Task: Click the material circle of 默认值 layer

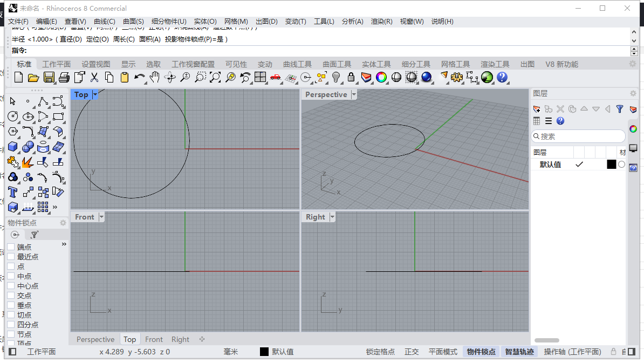Action: 621,165
